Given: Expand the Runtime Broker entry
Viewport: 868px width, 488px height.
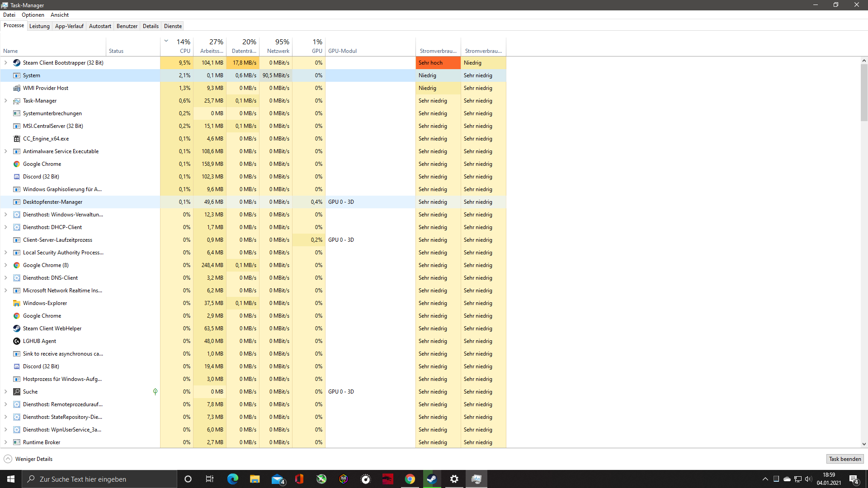Looking at the screenshot, I should tap(5, 442).
